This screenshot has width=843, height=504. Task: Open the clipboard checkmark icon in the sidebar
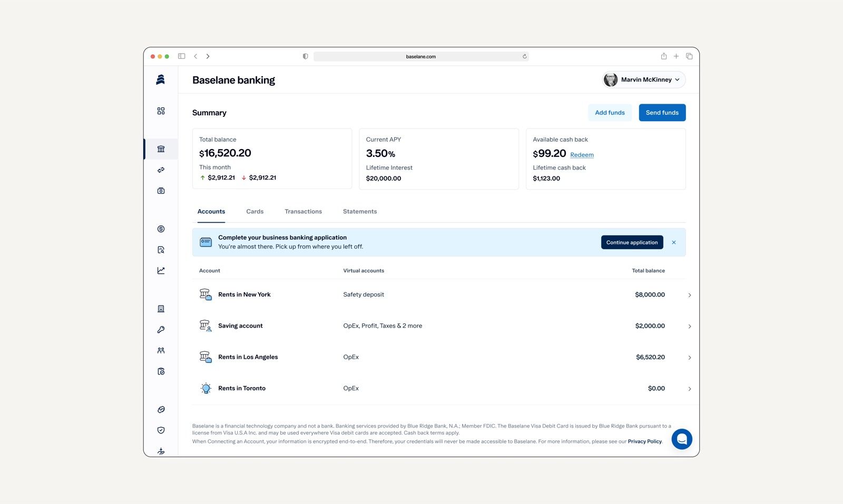pyautogui.click(x=161, y=371)
